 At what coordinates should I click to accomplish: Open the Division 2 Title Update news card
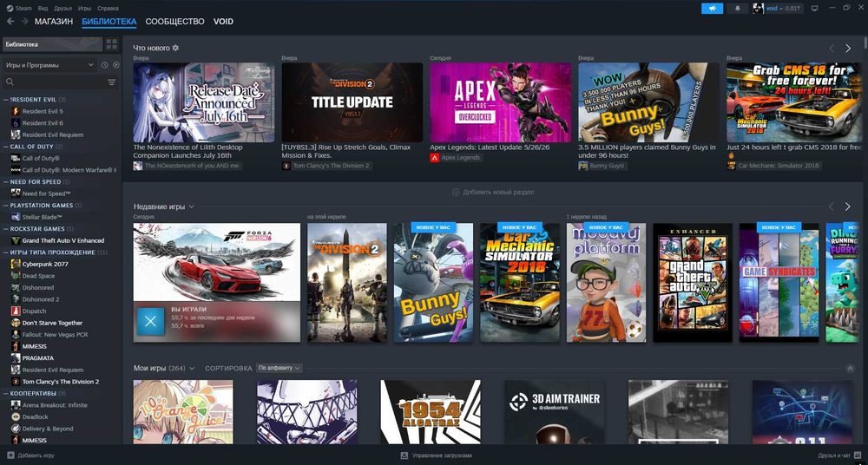coord(352,102)
